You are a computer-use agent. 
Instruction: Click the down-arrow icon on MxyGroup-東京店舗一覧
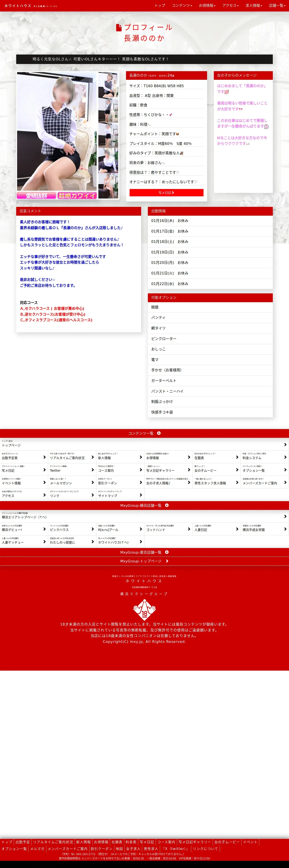(x=167, y=552)
